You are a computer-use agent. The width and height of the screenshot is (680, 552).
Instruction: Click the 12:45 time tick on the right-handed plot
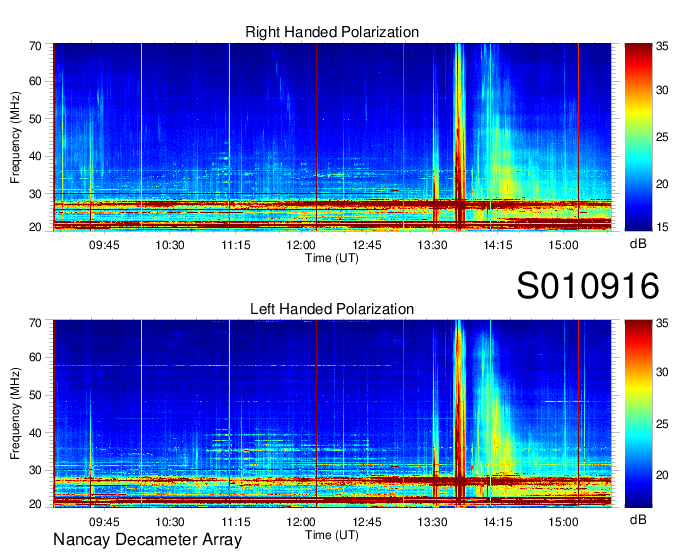(367, 245)
